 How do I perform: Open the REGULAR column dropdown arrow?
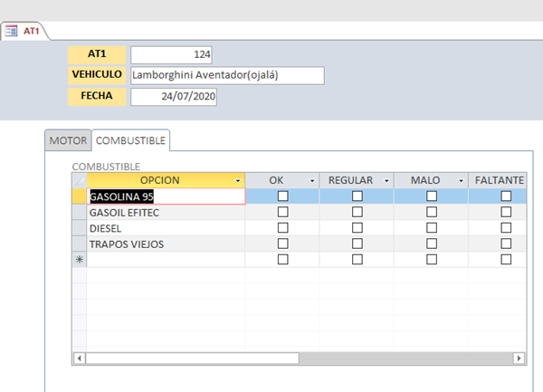coord(386,180)
